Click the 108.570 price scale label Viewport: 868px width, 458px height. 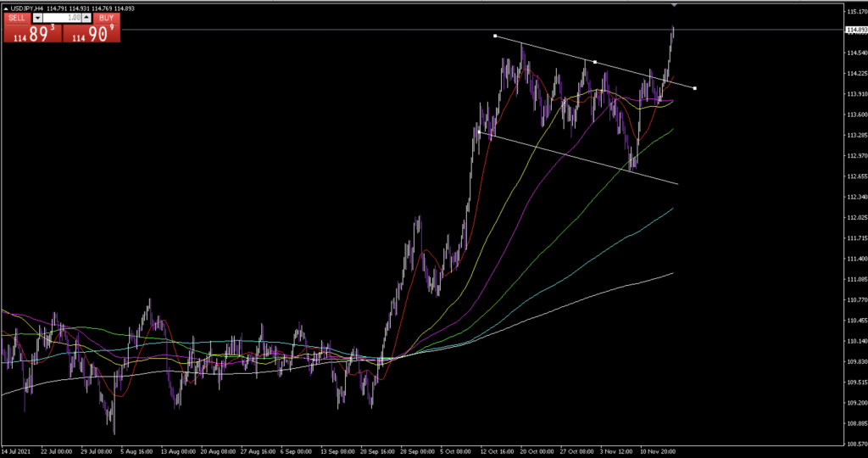click(x=855, y=443)
